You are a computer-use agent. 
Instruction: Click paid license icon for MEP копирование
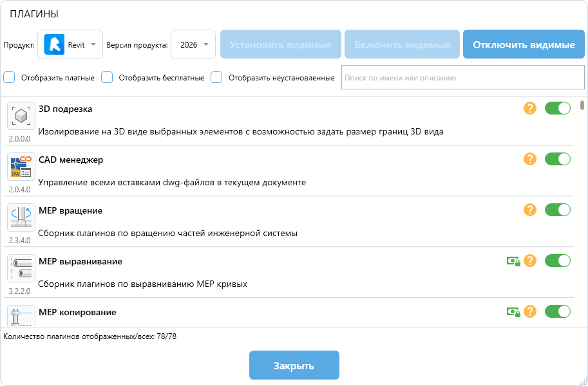tap(513, 311)
